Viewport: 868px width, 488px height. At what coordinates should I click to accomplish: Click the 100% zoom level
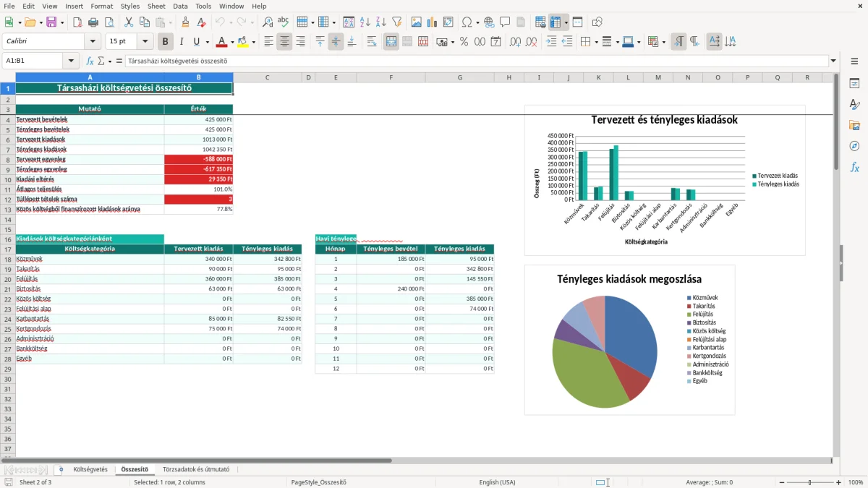tap(855, 482)
